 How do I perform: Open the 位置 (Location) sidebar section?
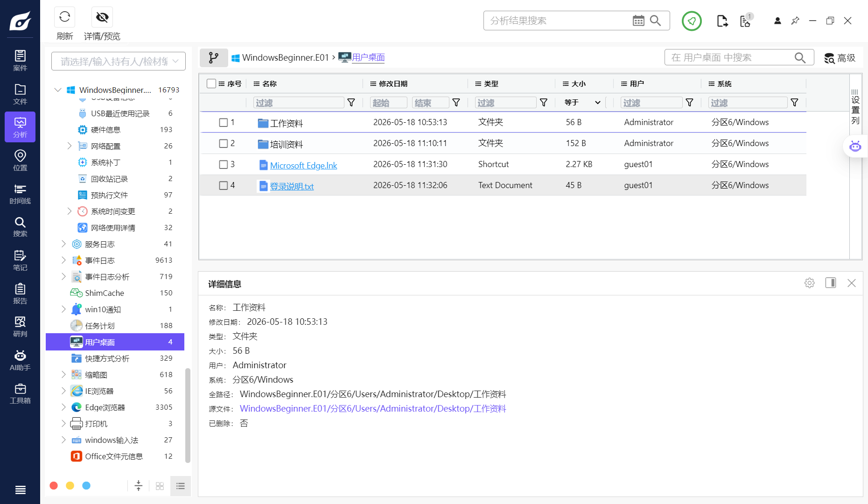click(20, 160)
